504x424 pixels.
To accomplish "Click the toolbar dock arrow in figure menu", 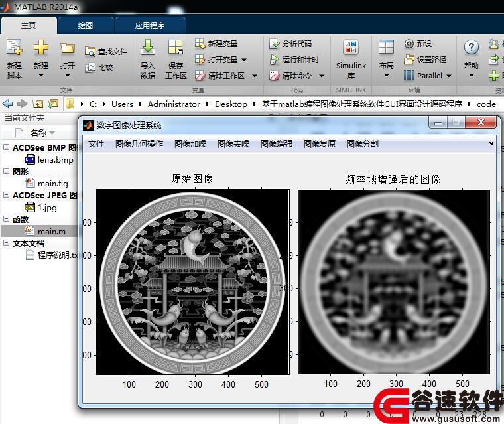I will pos(490,144).
